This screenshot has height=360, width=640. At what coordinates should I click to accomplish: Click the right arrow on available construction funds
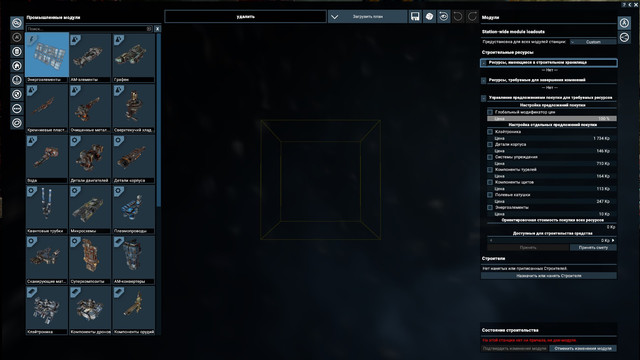click(613, 240)
